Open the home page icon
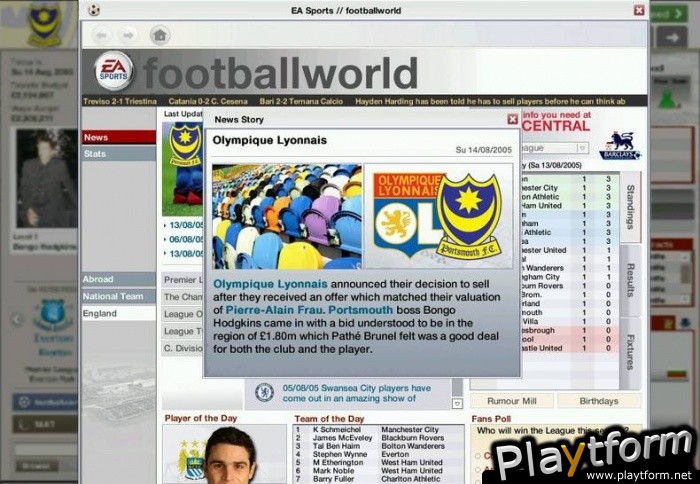Viewport: 700px width, 484px height. [160, 35]
